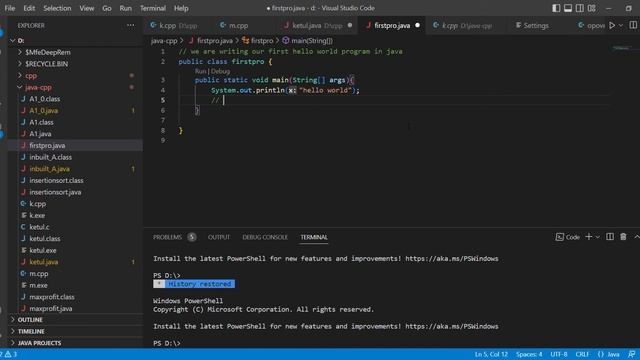Split the terminal pane
Screen dimensions: 640x360
(x=610, y=237)
